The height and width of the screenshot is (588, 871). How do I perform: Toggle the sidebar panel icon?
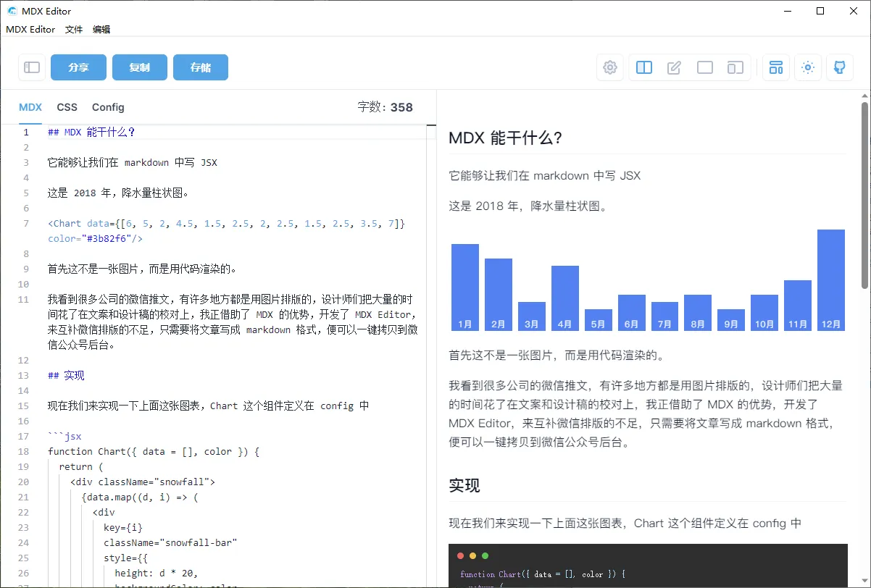click(x=32, y=67)
